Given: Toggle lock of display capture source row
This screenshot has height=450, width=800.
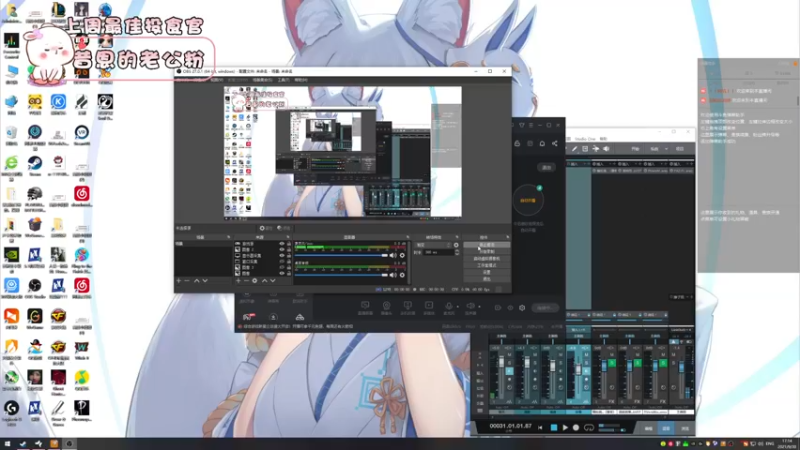Looking at the screenshot, I should (289, 256).
